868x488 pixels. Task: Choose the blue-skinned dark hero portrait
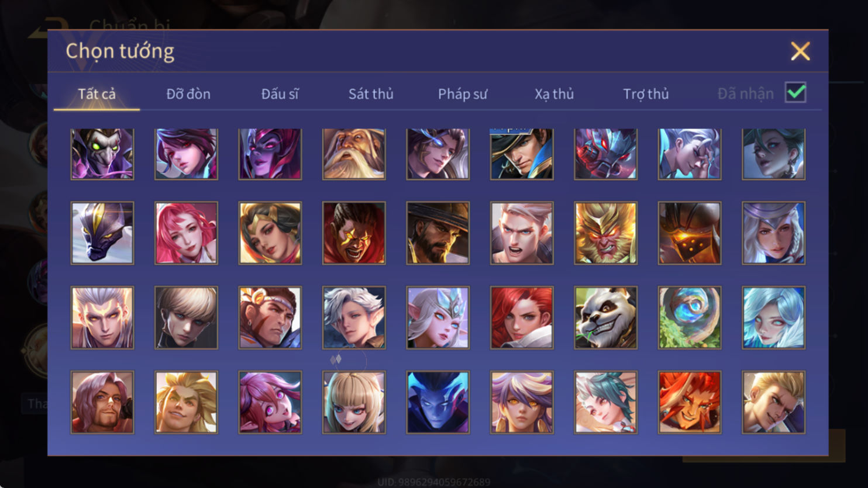click(x=438, y=402)
